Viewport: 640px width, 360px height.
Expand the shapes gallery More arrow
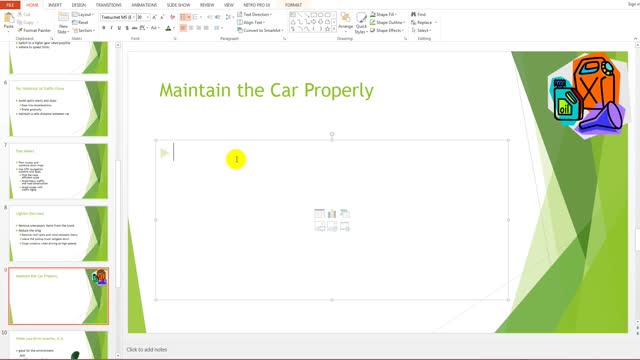[334, 29]
